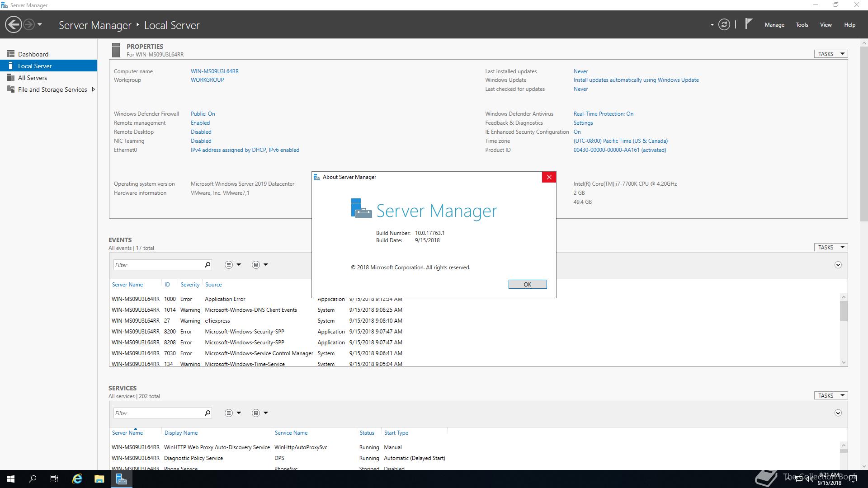Click Remote management Enabled link
The width and height of the screenshot is (868, 488).
[x=200, y=123]
